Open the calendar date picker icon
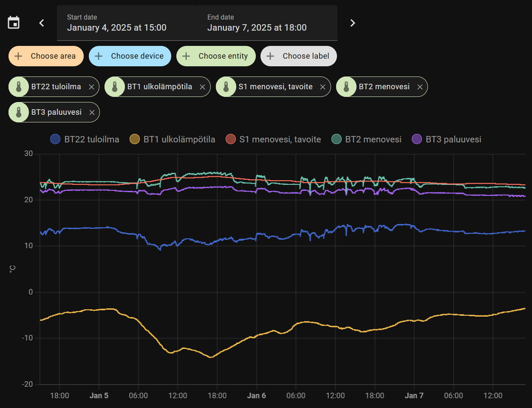This screenshot has width=532, height=408. (14, 23)
